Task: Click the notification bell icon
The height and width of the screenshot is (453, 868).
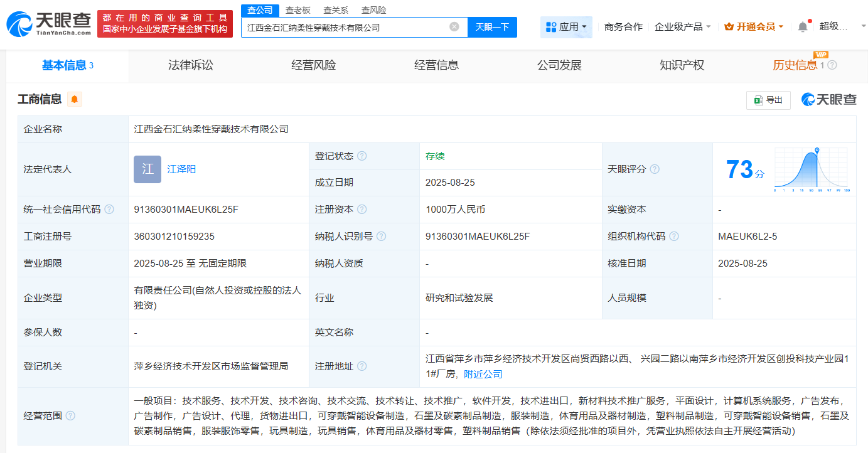Action: (x=802, y=26)
